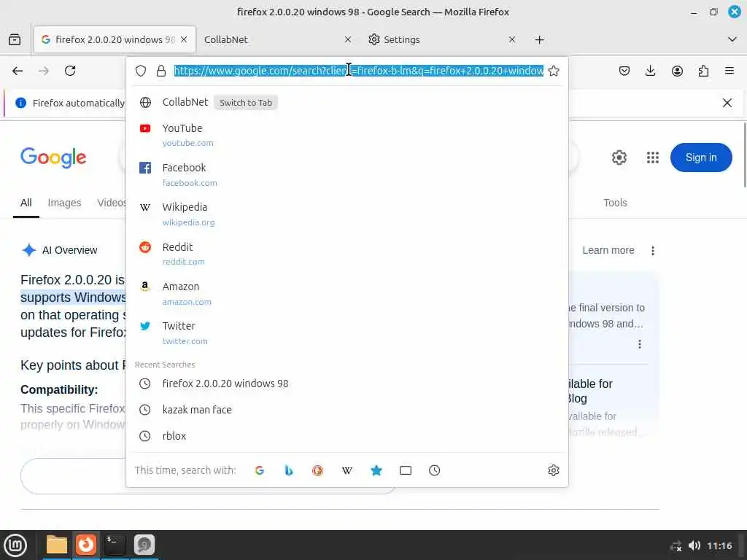Search this time with DuckDuckGo
This screenshot has height=560, width=747.
pos(318,470)
